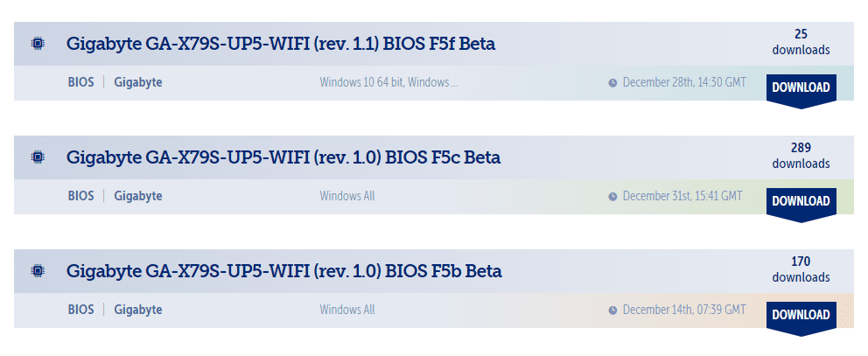Download the BIOS F5f Beta driver
Screen dimensions: 868x356
[801, 88]
